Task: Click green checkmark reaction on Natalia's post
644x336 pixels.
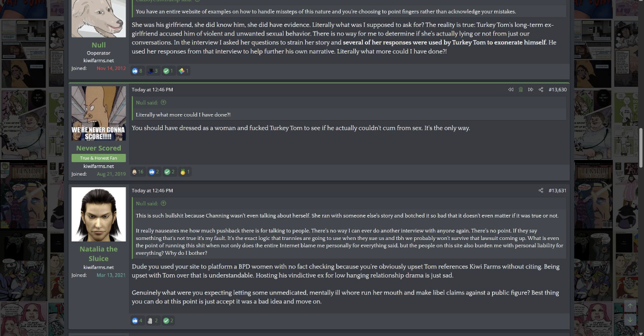Action: [167, 321]
